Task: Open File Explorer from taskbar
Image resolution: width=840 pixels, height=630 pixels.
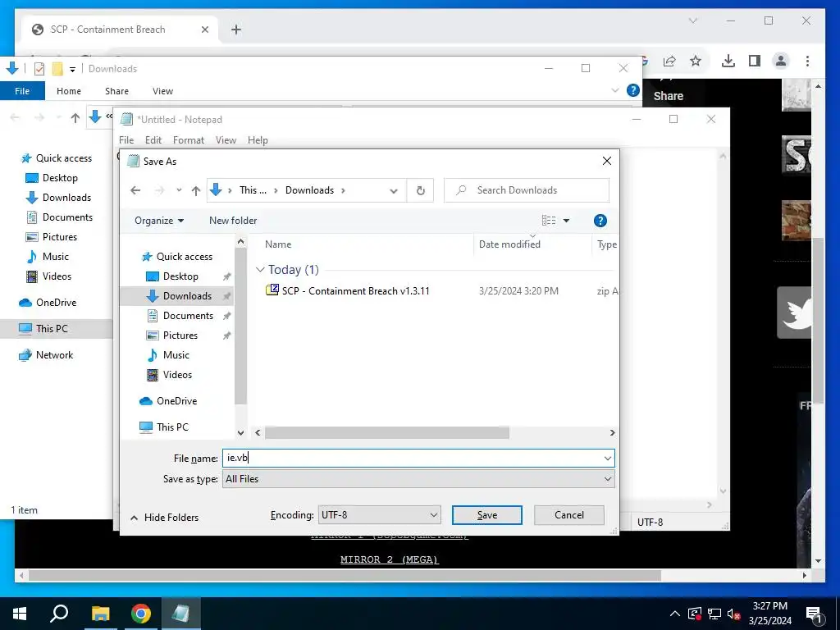Action: pos(100,614)
